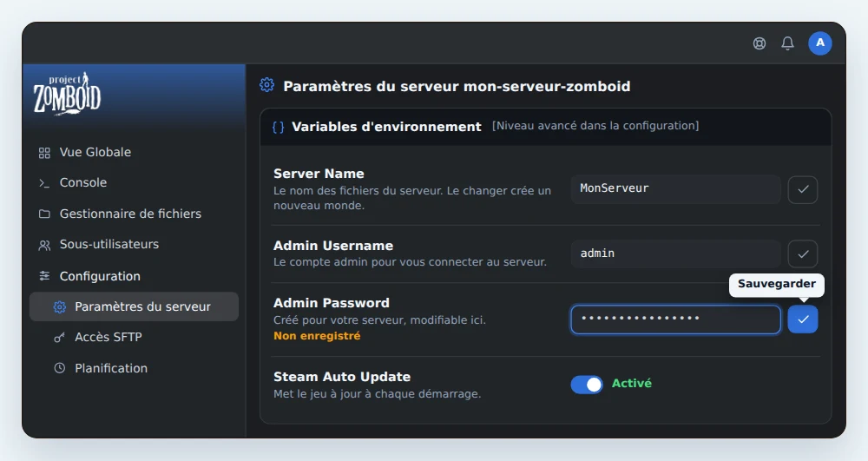Click the Planification clock icon
This screenshot has height=461, width=868.
pos(59,367)
